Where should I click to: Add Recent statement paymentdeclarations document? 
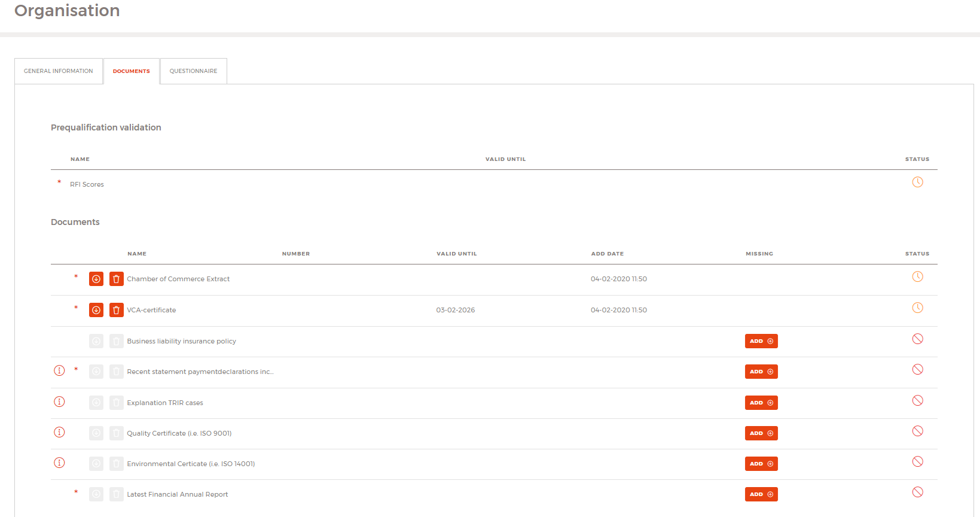click(x=761, y=372)
